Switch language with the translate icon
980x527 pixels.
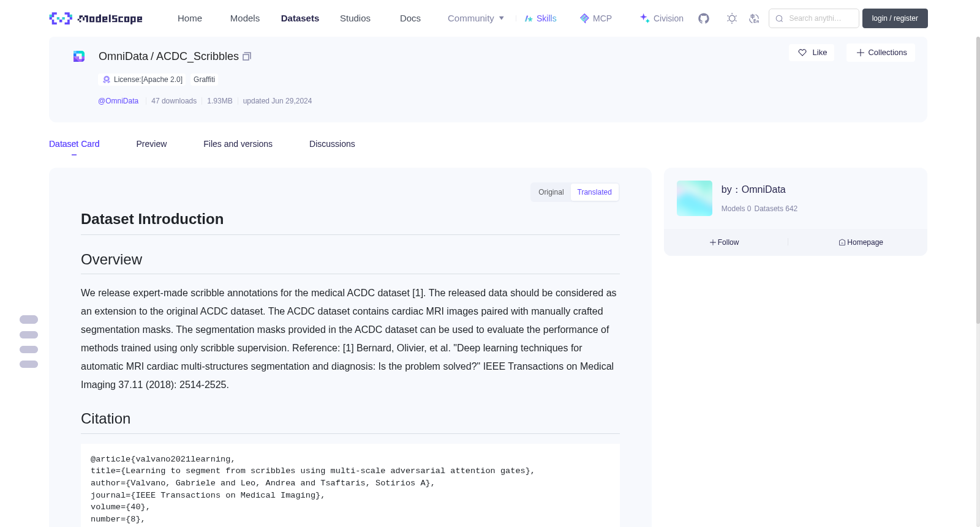point(754,18)
